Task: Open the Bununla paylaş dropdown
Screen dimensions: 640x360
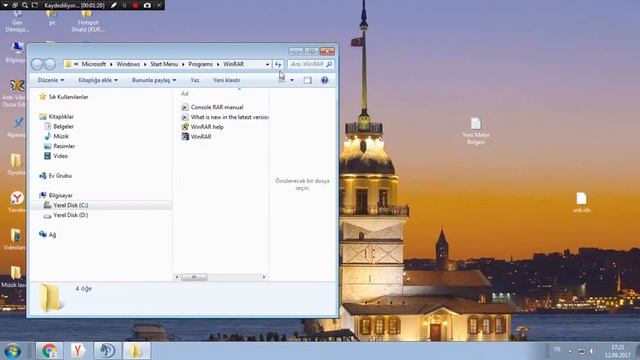Action: [x=154, y=80]
